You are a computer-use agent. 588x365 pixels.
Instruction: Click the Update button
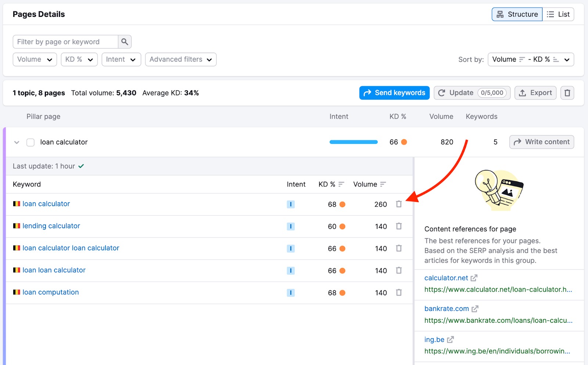click(x=472, y=93)
